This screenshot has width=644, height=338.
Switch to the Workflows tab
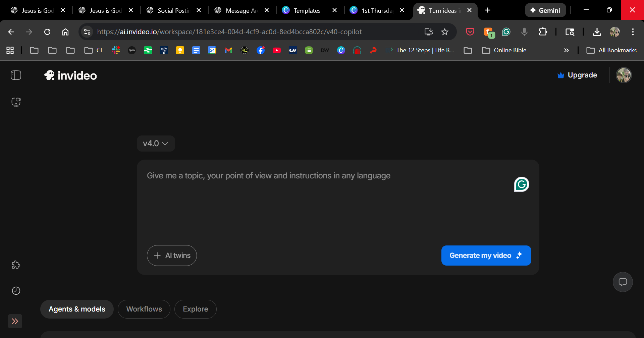coord(144,309)
